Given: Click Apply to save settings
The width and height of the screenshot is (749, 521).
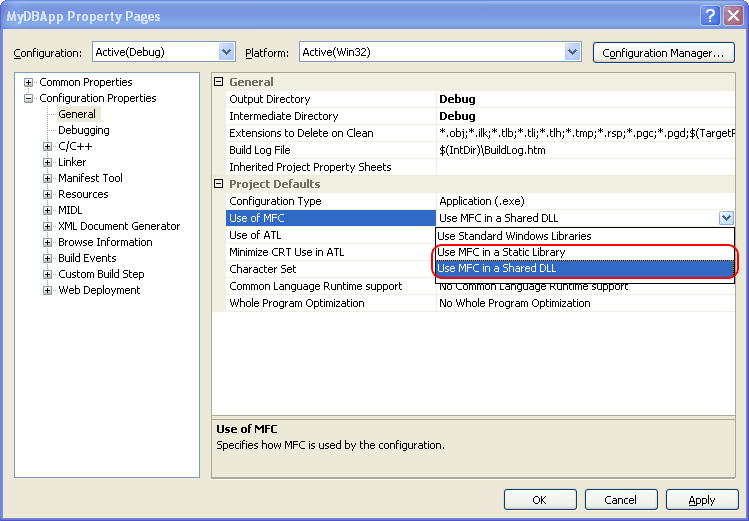Looking at the screenshot, I should pos(701,500).
